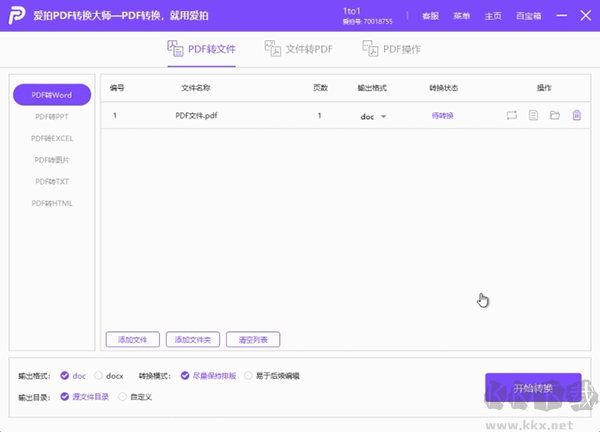The height and width of the screenshot is (432, 600).
Task: Select the doc output format radio button
Action: click(65, 375)
